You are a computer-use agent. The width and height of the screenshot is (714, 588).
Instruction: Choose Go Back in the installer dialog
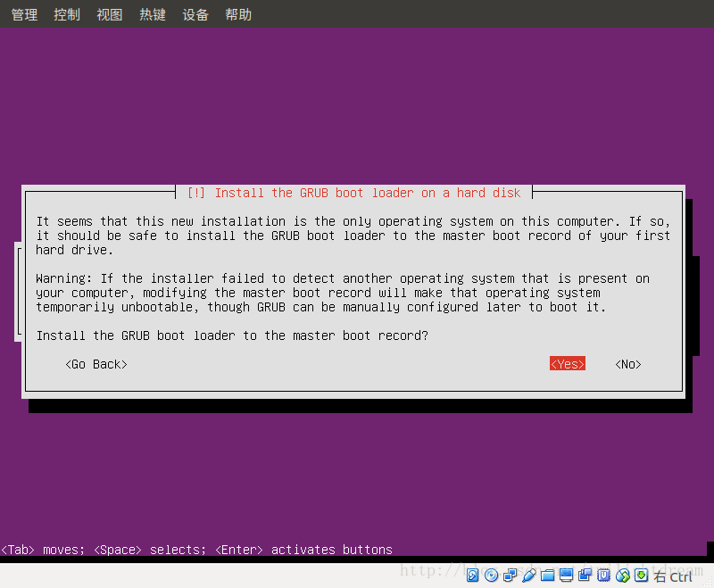[x=95, y=363]
